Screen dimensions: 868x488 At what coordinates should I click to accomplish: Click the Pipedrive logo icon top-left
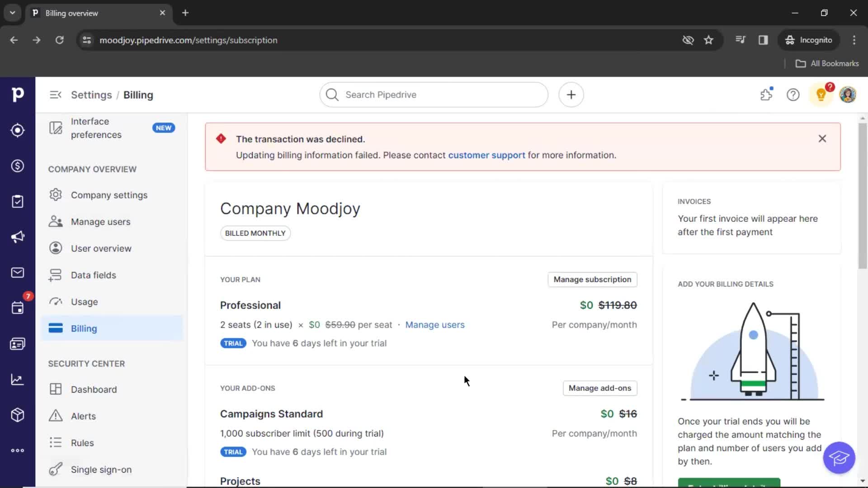pos(18,94)
